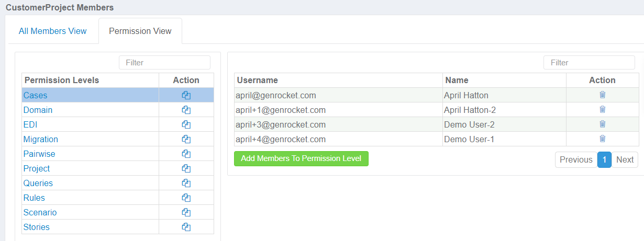Remove April Hatton-2 with trash icon
644x241 pixels.
602,109
